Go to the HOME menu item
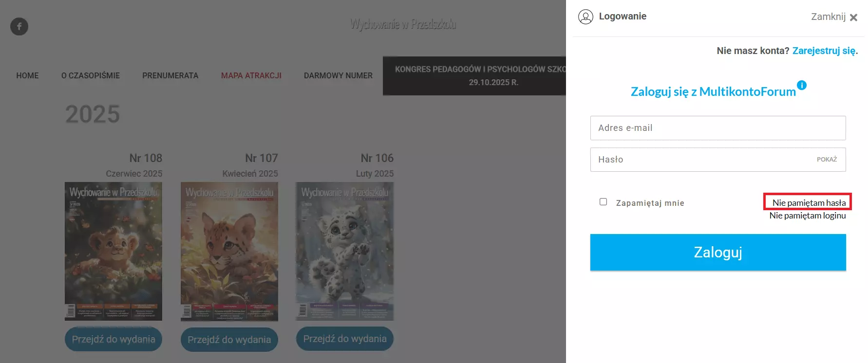Screen dimensions: 868x363 [x=27, y=75]
